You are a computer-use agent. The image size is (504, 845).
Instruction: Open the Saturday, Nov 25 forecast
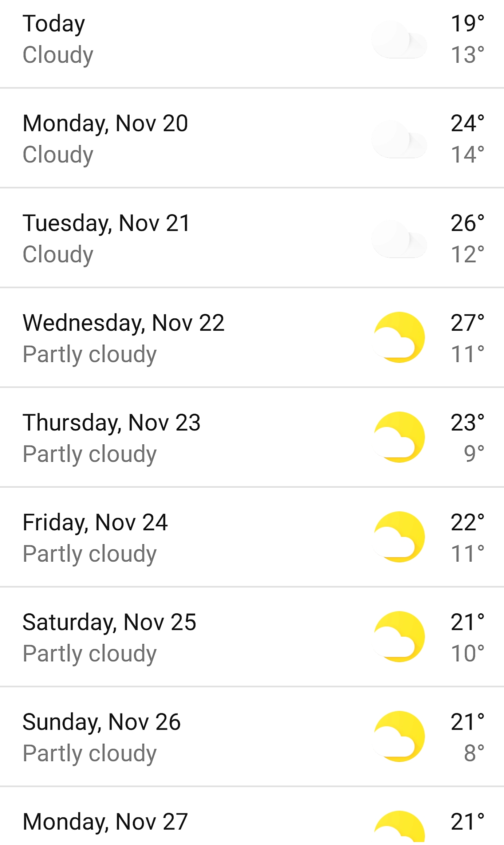252,637
